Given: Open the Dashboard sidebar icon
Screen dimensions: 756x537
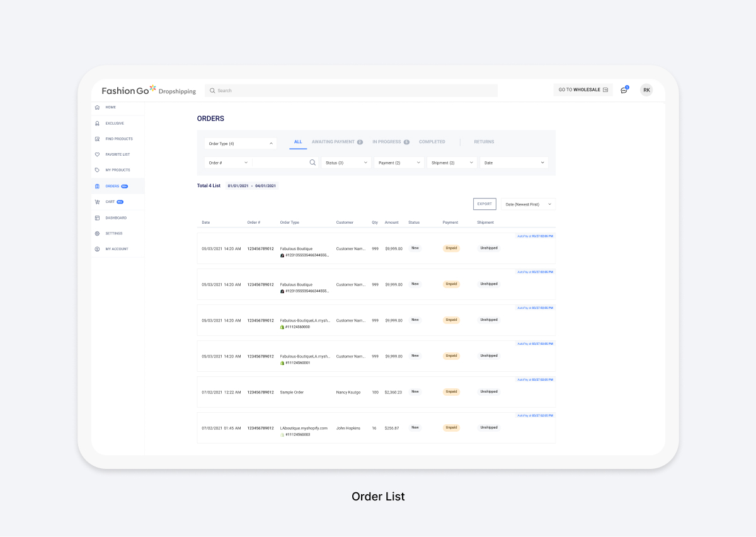Looking at the screenshot, I should coord(97,218).
